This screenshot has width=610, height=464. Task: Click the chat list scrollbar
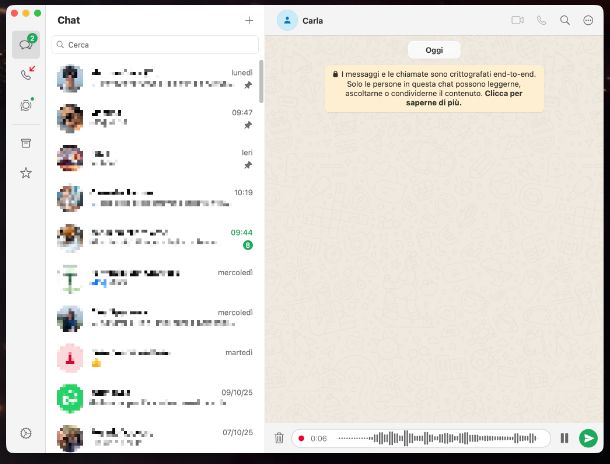point(261,82)
